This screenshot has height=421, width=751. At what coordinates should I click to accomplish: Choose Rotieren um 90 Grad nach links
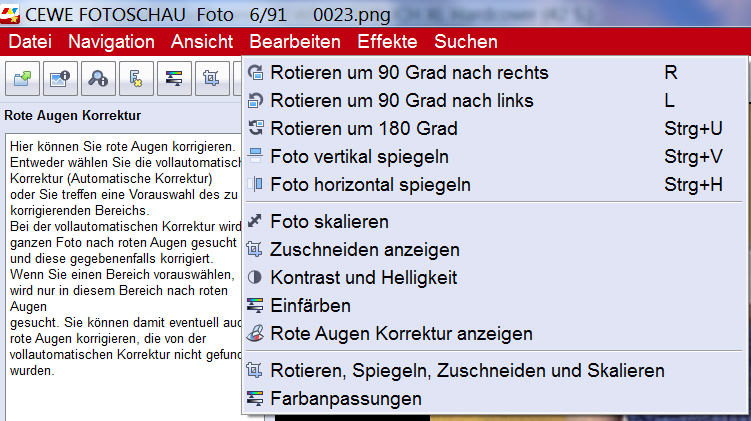pyautogui.click(x=495, y=101)
